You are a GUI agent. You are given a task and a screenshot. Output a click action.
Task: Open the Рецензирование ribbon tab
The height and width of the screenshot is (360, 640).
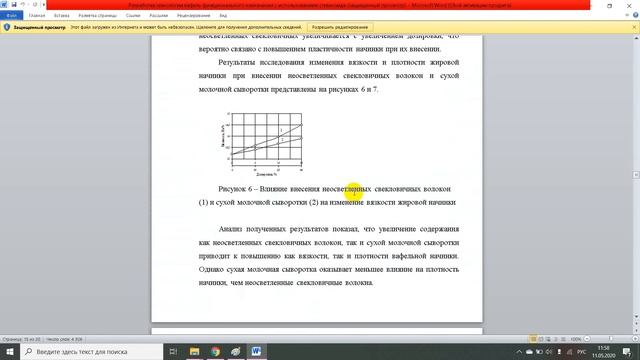[193, 16]
